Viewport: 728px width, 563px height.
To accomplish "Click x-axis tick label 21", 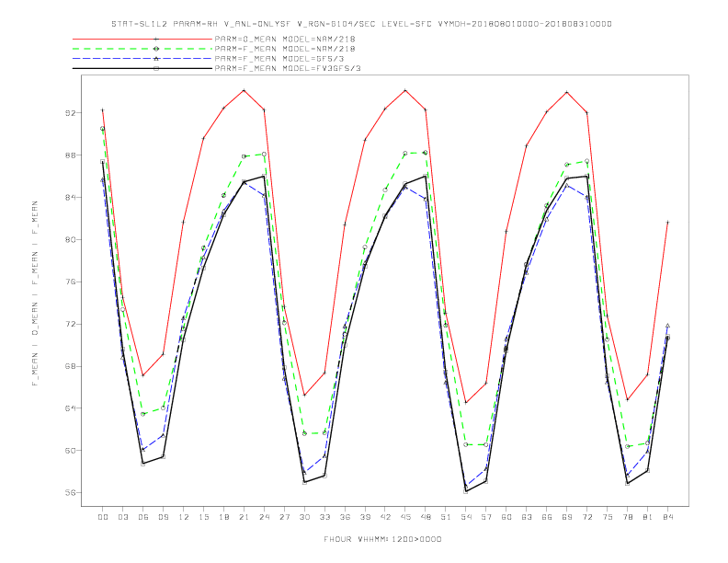I will pos(245,517).
